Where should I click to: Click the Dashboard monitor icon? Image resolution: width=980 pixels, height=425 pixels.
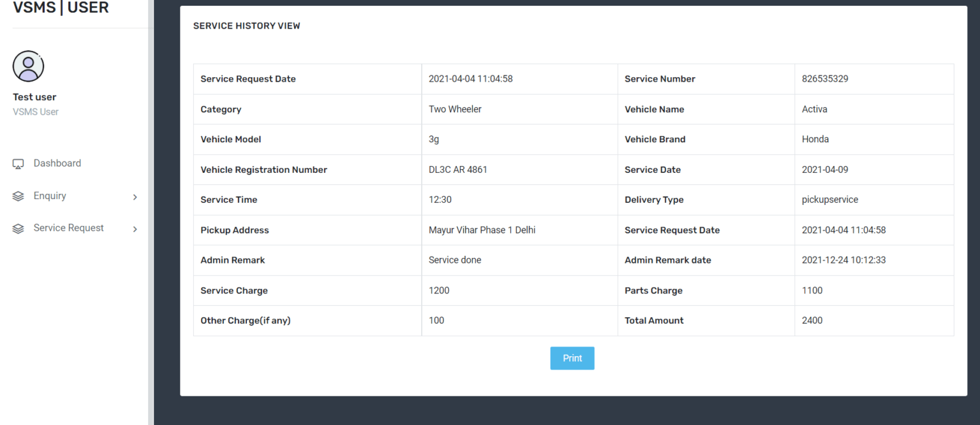[x=18, y=163]
